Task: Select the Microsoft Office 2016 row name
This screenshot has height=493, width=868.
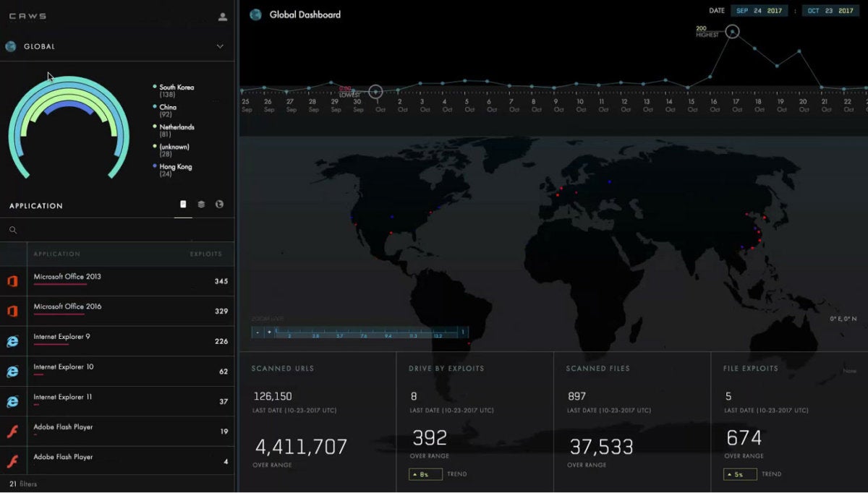Action: coord(67,306)
